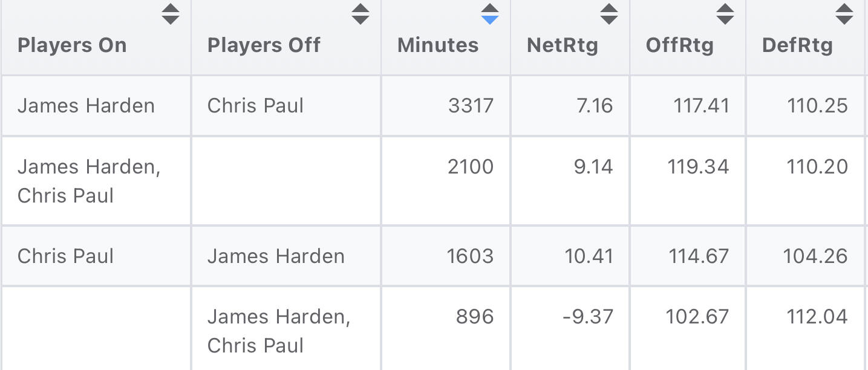Sort table by Players Off header text

(264, 45)
